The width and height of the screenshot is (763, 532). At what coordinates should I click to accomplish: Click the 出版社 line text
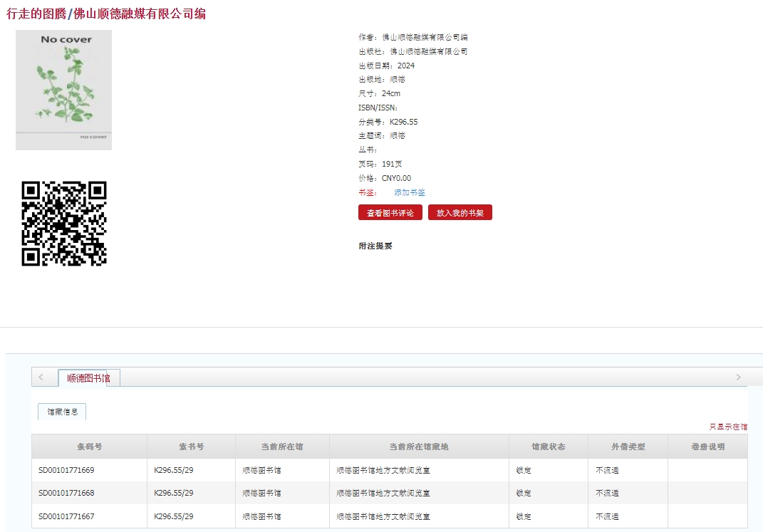(x=413, y=51)
